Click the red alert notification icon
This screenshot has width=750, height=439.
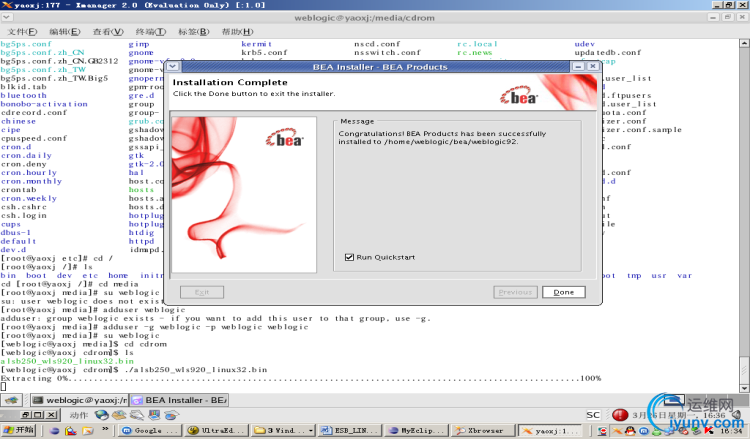(620, 415)
